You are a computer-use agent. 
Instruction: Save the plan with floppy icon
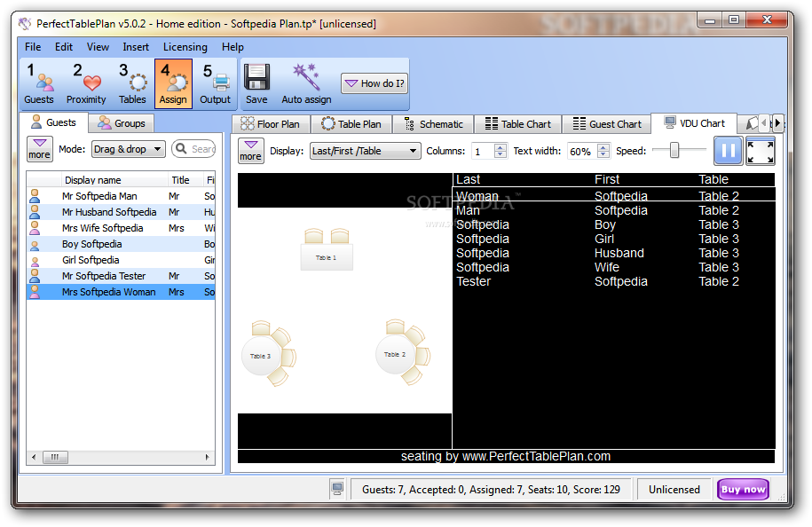click(x=256, y=83)
